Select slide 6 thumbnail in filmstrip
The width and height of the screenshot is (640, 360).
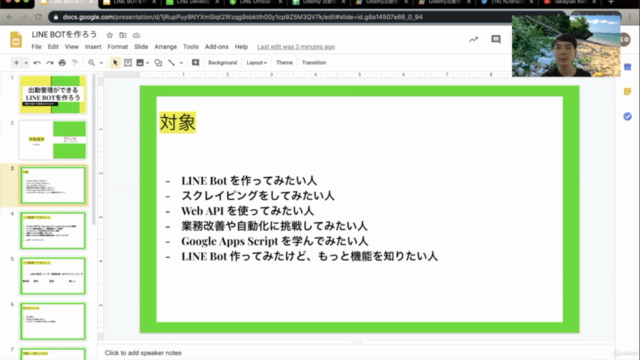click(53, 321)
